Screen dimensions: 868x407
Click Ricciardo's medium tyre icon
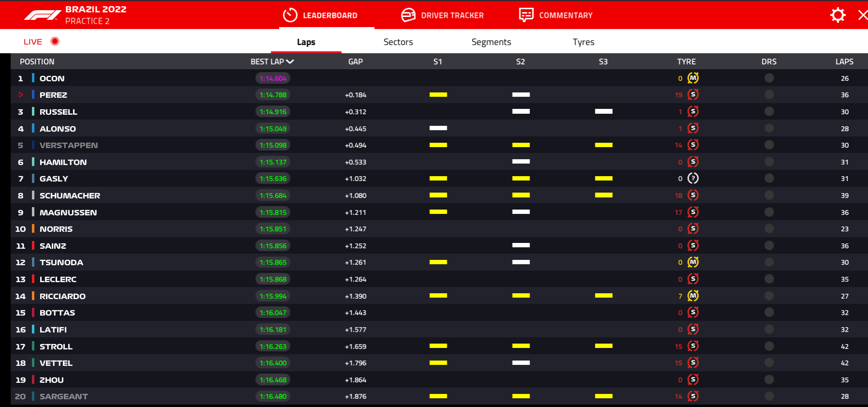[x=693, y=296]
